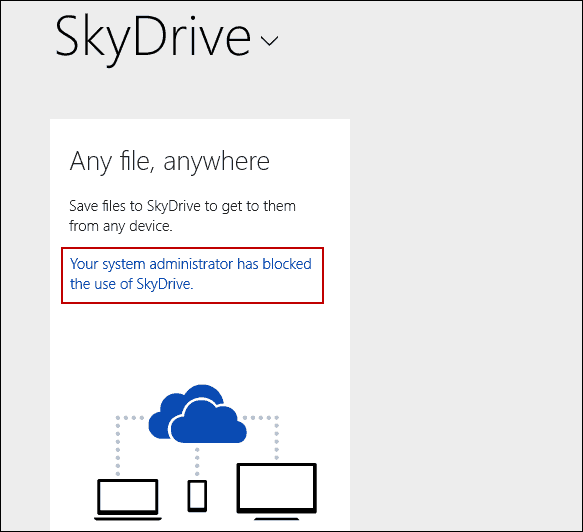Expand the SkyDrive dropdown chevron
Screen dimensions: 583x532
click(269, 41)
